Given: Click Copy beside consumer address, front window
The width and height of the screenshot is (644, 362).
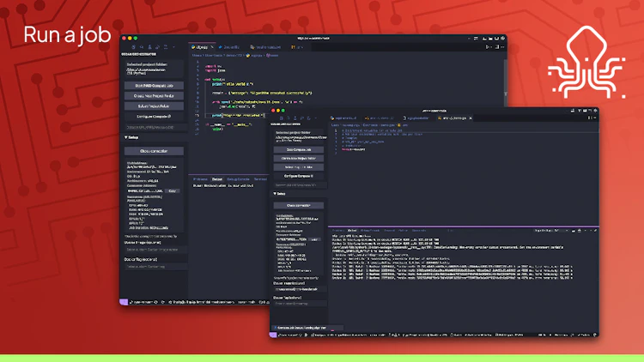Looking at the screenshot, I should (x=315, y=239).
